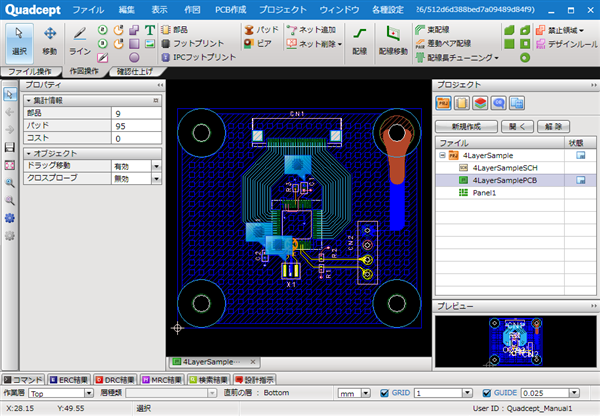
Task: Open the ERC結果 bottom tab
Action: coord(69,380)
